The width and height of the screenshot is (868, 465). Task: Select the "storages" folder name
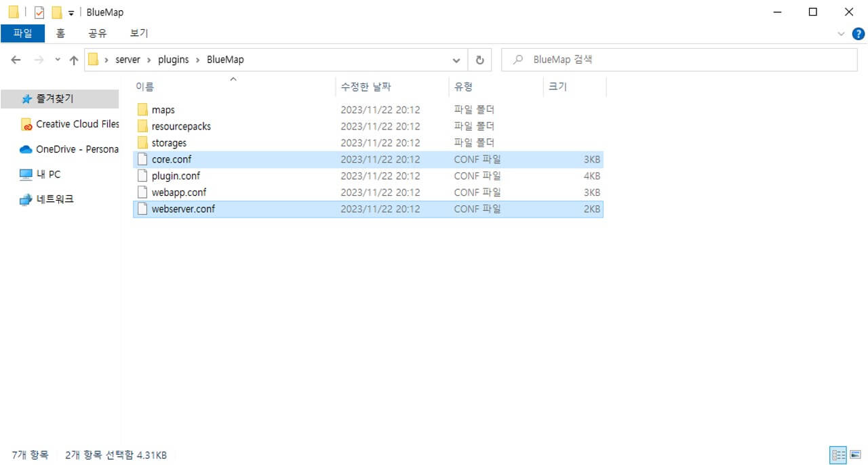pyautogui.click(x=169, y=143)
